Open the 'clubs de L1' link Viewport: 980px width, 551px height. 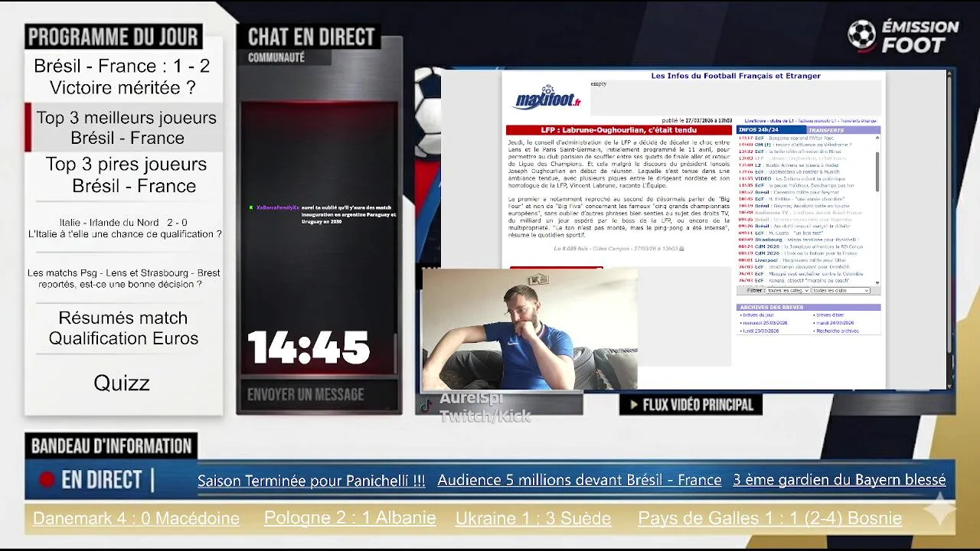tap(782, 120)
